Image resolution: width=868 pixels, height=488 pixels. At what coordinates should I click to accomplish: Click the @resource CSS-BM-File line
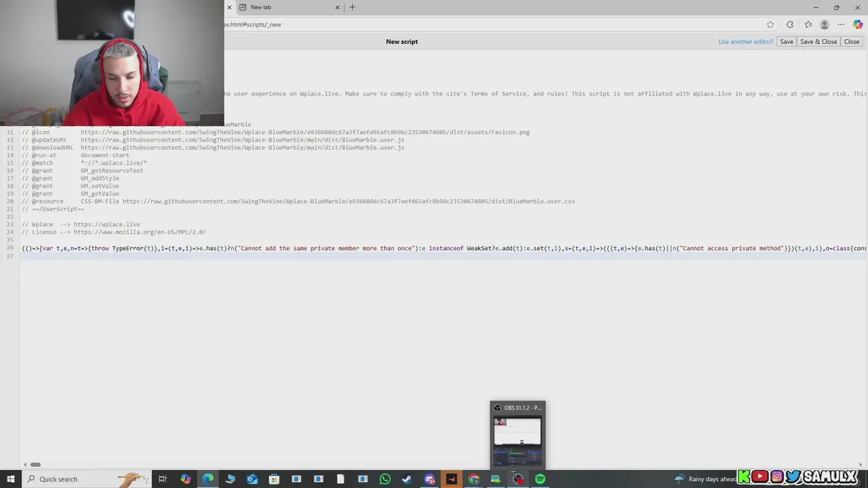(x=298, y=201)
